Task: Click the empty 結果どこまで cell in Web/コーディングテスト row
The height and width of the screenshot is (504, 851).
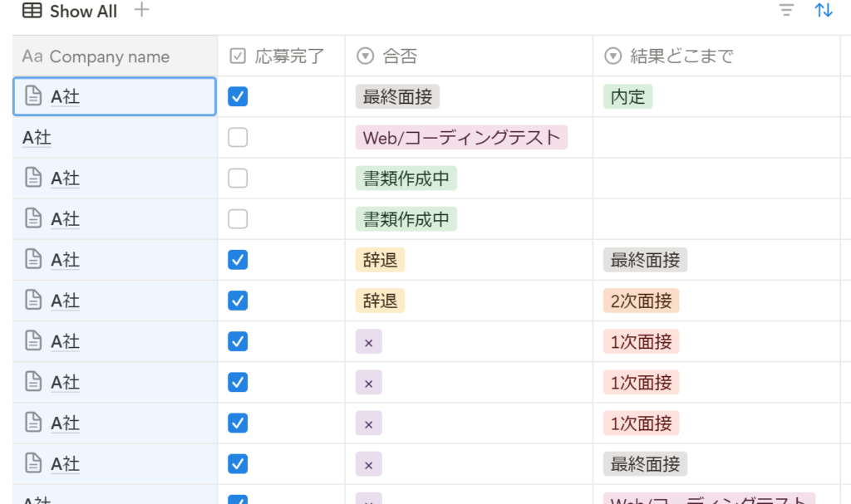Action: click(x=716, y=137)
